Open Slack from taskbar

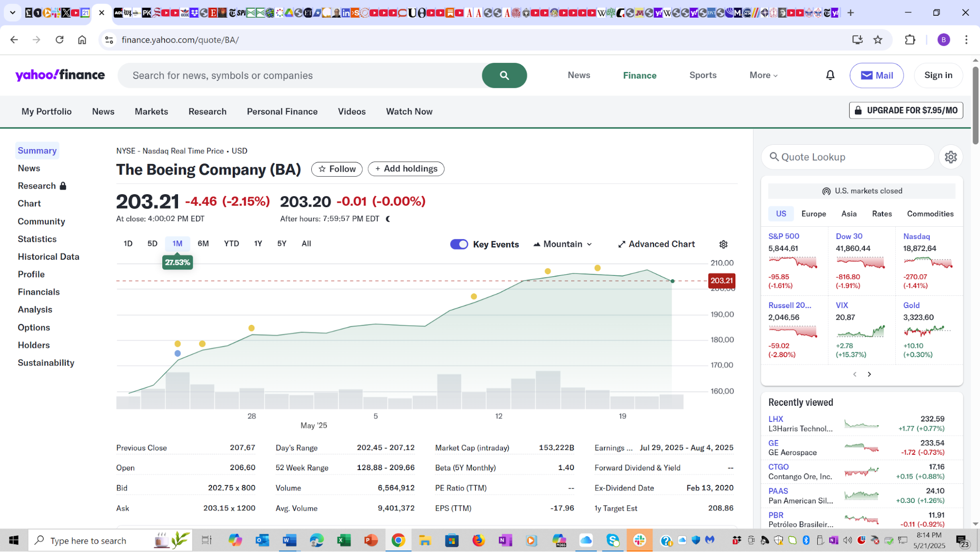pyautogui.click(x=639, y=540)
